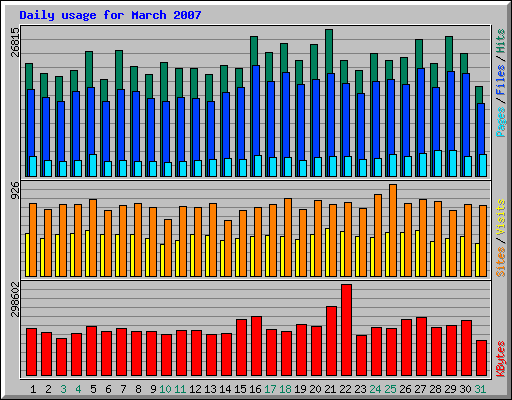This screenshot has width=512, height=400.
Task: Select day label 26 on the x-axis
Action: click(405, 389)
